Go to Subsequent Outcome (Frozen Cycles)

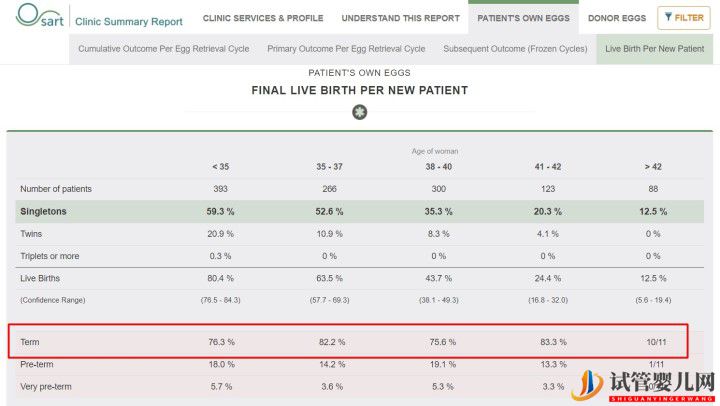pyautogui.click(x=515, y=48)
